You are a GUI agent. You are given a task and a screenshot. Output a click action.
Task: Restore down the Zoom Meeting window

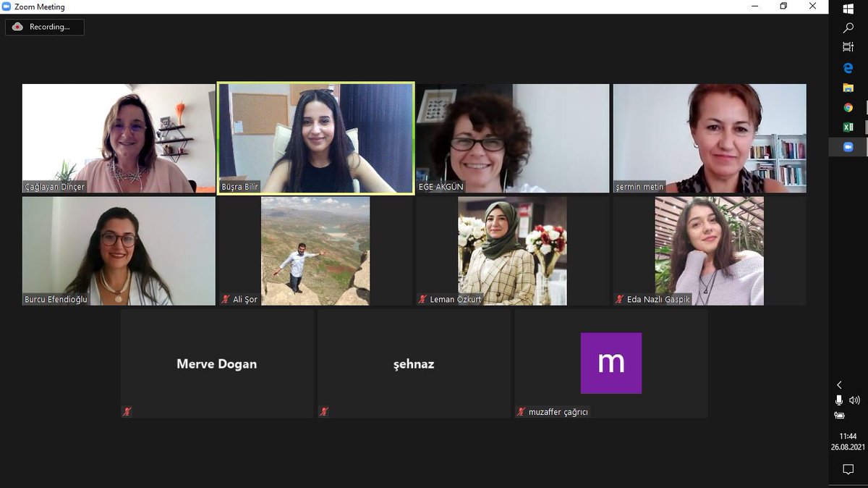click(783, 7)
